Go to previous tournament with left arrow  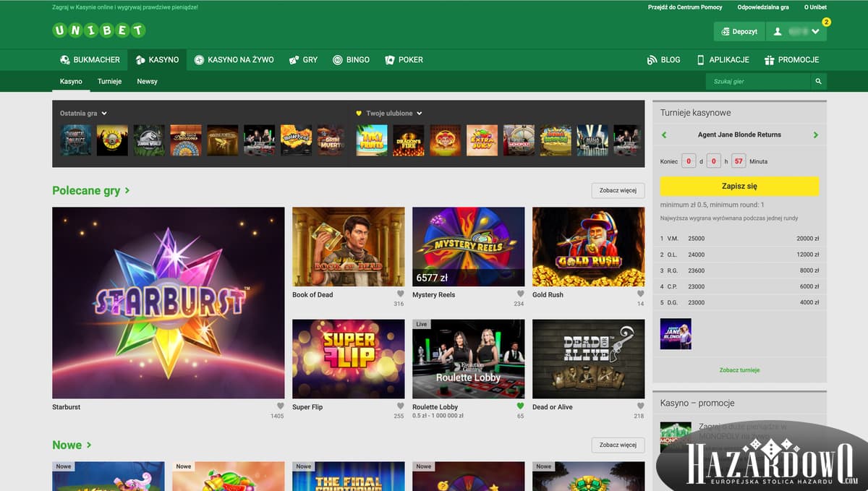(x=664, y=135)
